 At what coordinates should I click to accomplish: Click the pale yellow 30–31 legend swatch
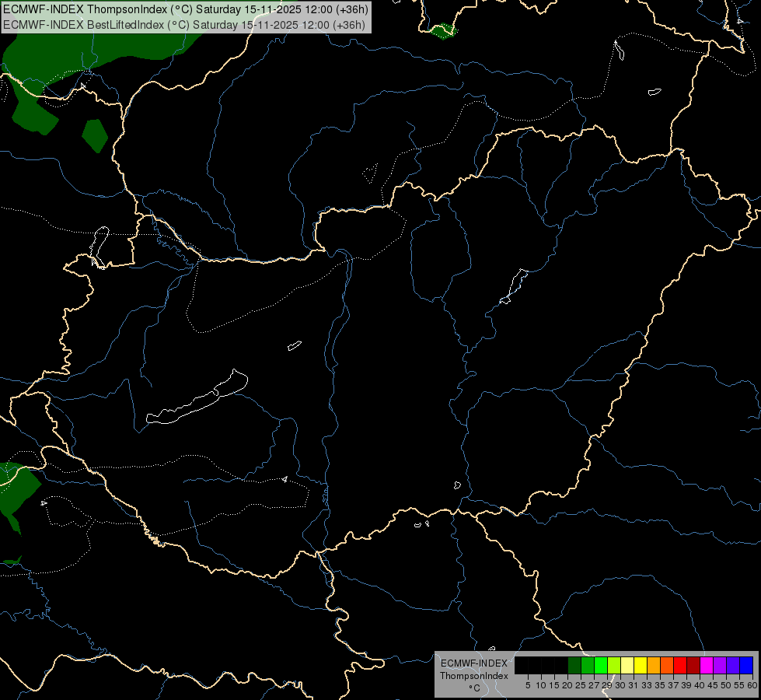pos(627,665)
